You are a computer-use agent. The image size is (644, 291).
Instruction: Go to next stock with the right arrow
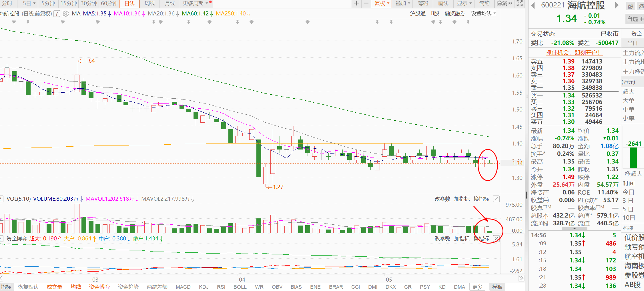coord(617,5)
